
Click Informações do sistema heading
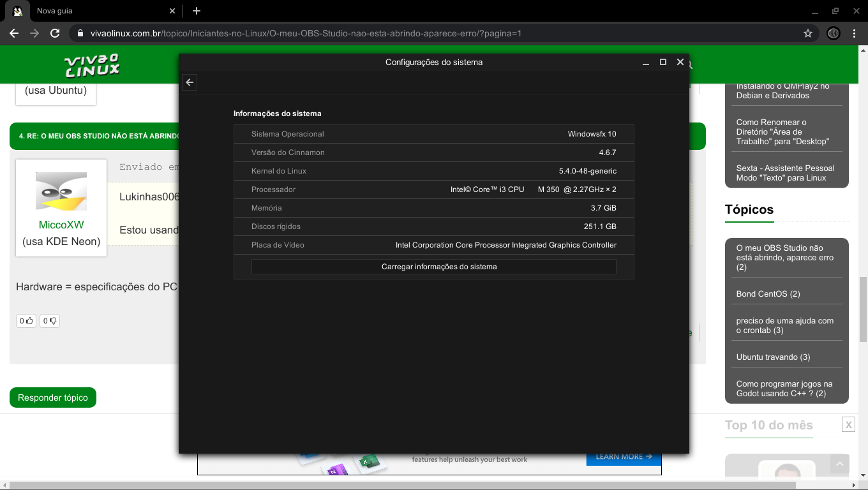[278, 114]
